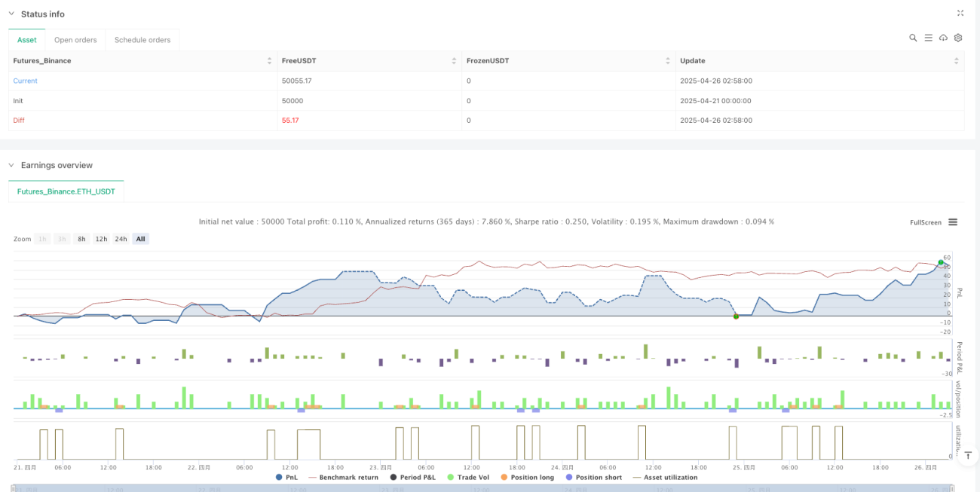This screenshot has height=492, width=980.
Task: Click the Init row label
Action: (x=18, y=100)
